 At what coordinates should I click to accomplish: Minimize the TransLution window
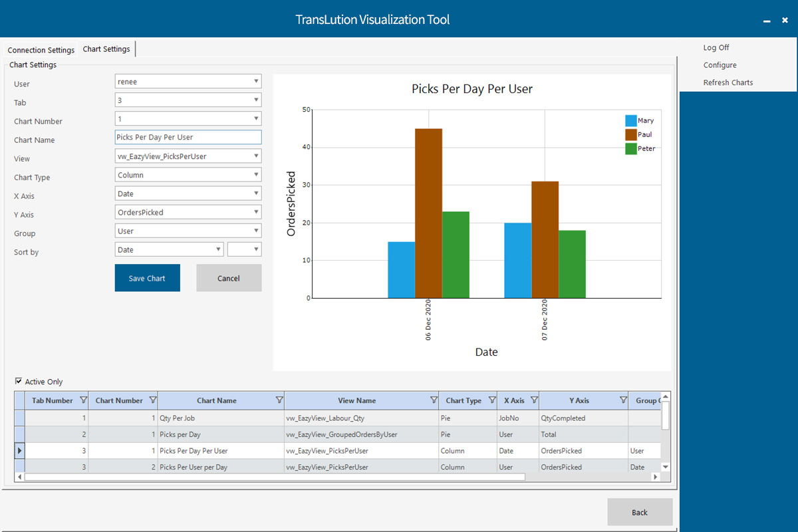(767, 21)
